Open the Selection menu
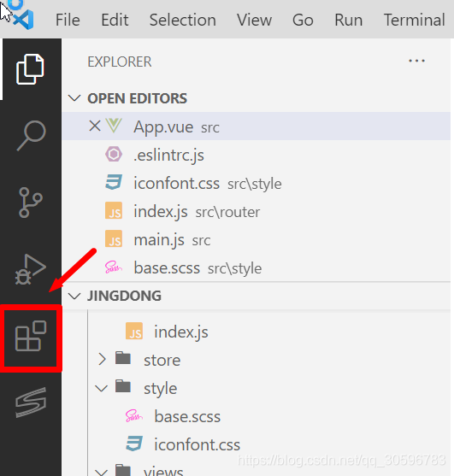The width and height of the screenshot is (454, 476). (183, 20)
